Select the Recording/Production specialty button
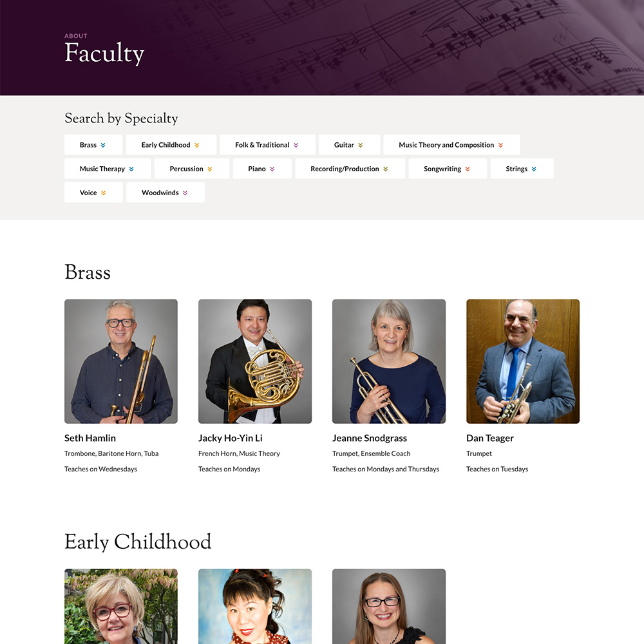644x644 pixels. [350, 169]
